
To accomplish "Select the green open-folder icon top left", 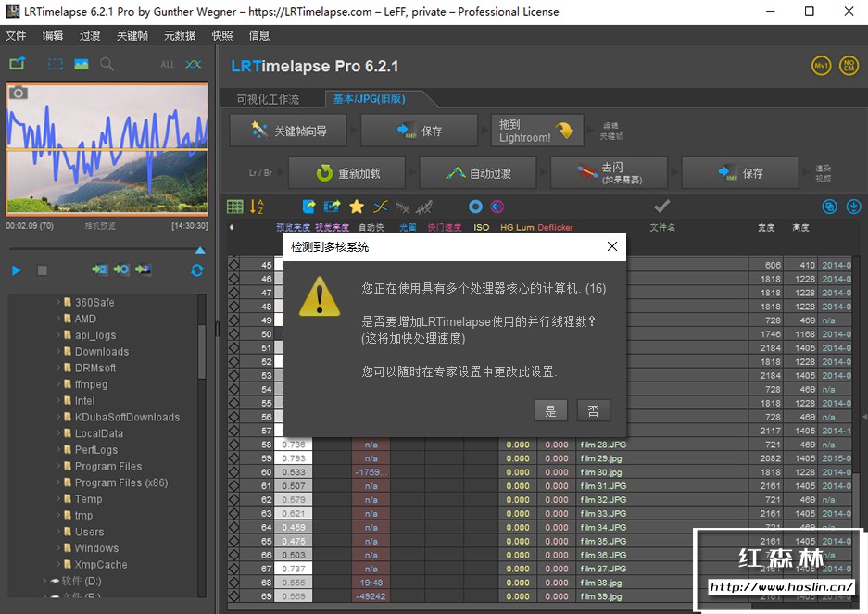I will coord(18,63).
